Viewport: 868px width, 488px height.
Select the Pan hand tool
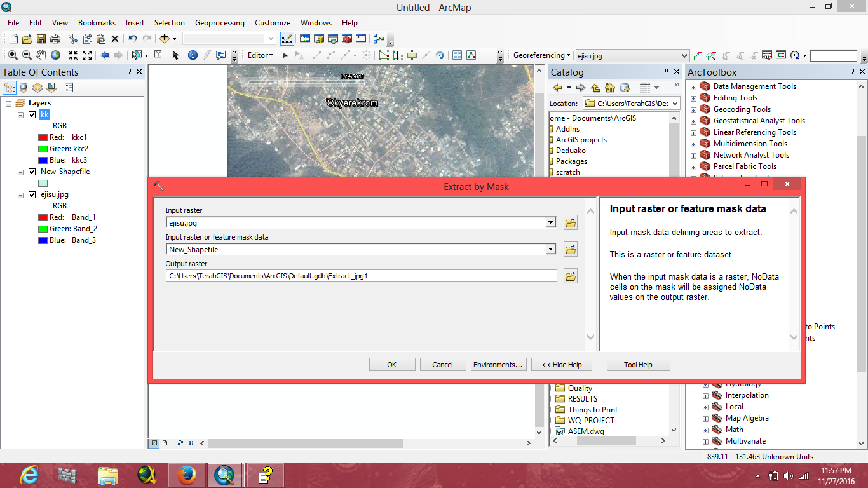[x=41, y=55]
